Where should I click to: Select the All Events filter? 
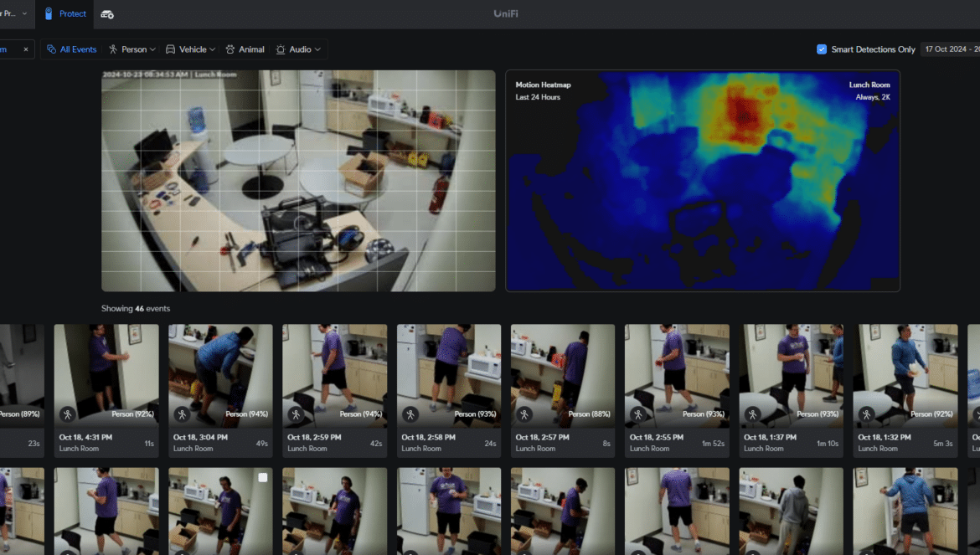[72, 49]
